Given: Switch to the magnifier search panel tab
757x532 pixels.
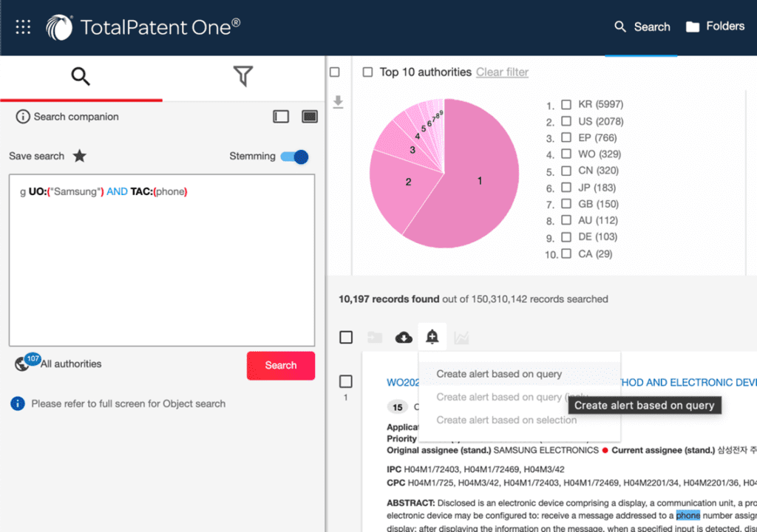Looking at the screenshot, I should coord(81,76).
